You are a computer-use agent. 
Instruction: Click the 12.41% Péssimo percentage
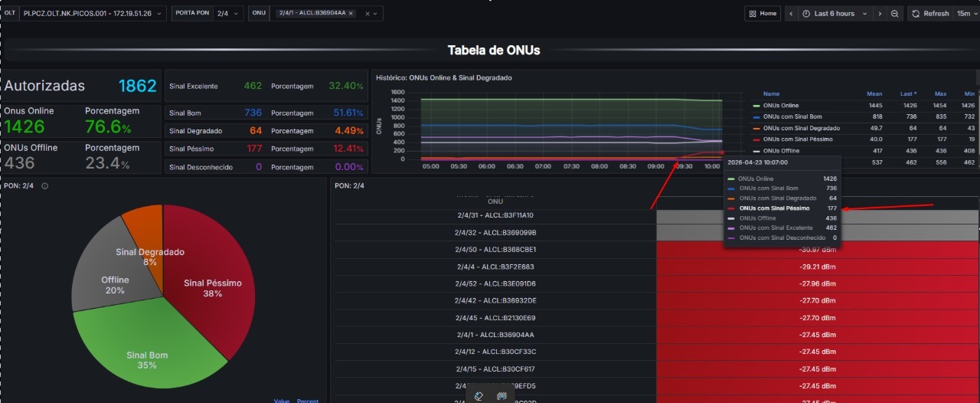[348, 149]
